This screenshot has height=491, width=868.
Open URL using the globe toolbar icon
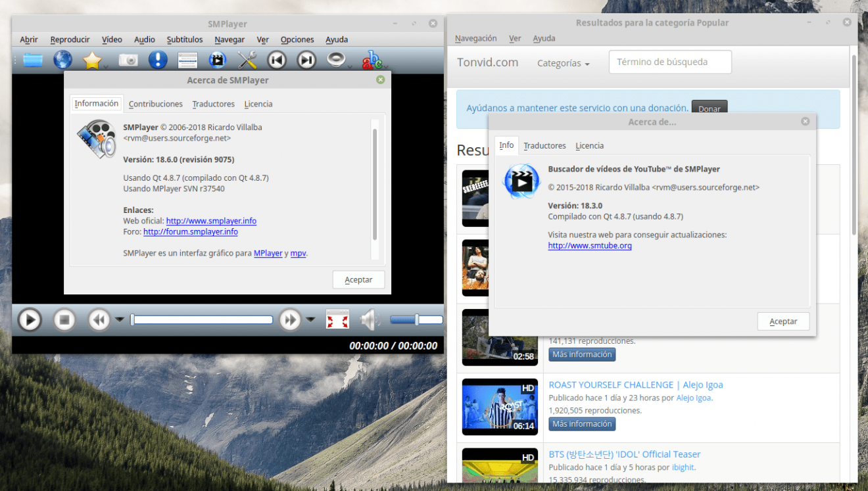(63, 60)
